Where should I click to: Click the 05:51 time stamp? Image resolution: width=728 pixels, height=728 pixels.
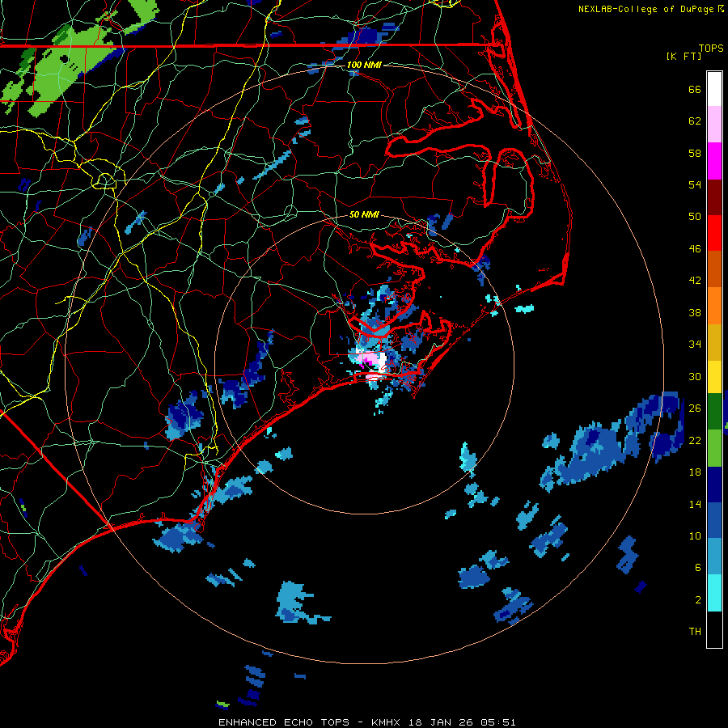point(497,722)
